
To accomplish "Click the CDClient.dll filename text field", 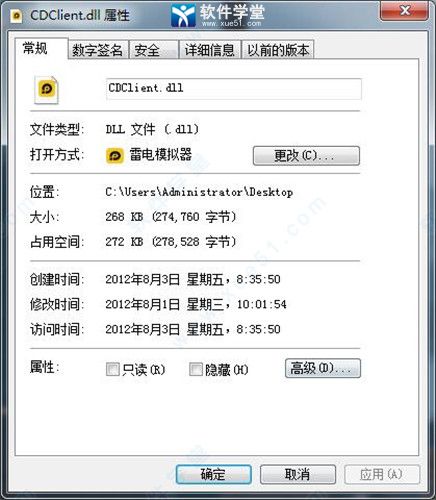I will pos(234,89).
